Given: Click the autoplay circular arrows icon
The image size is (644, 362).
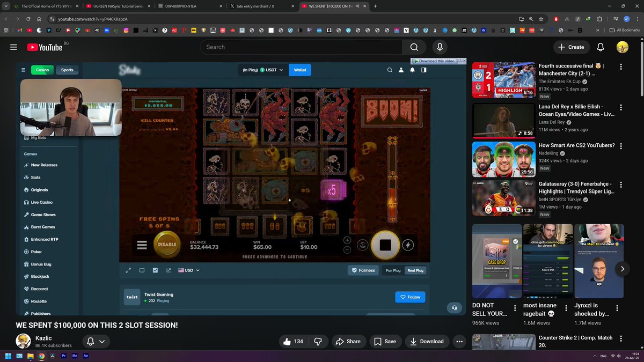Looking at the screenshot, I should 362,245.
